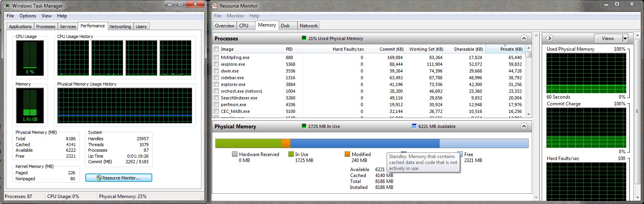The image size is (644, 204).
Task: Switch to Processes tab in Task Manager
Action: (x=46, y=27)
